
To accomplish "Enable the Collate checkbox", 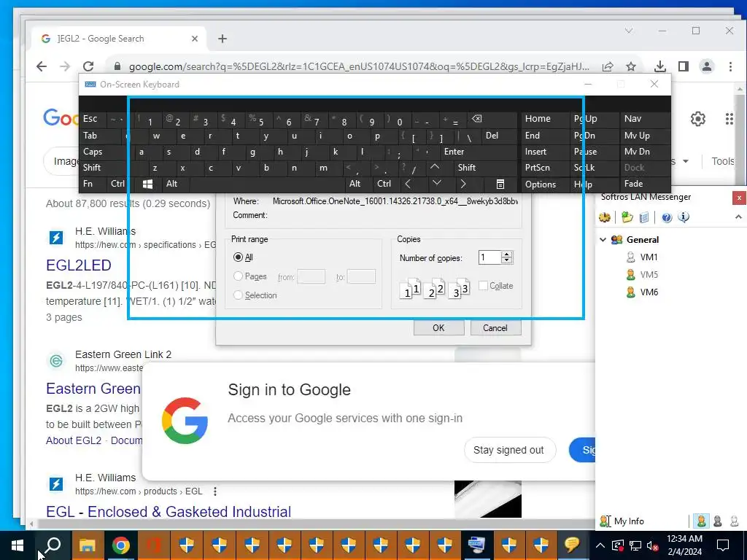I will click(x=483, y=286).
